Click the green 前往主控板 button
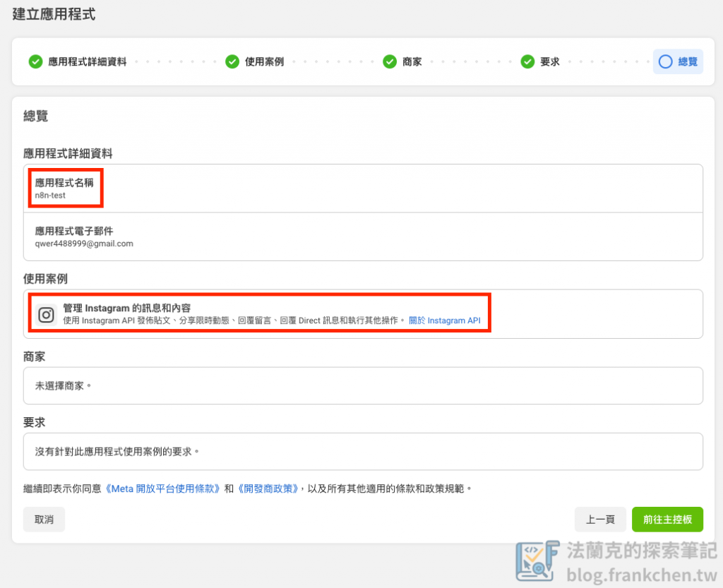Image resolution: width=723 pixels, height=588 pixels. coord(667,520)
